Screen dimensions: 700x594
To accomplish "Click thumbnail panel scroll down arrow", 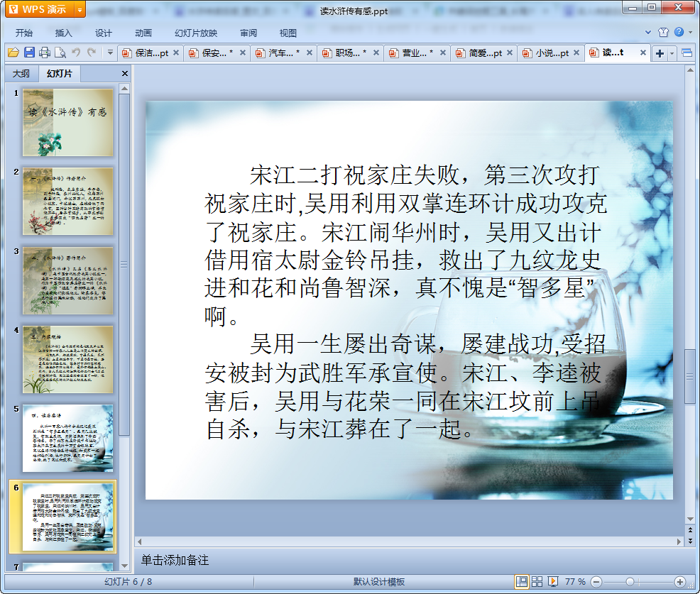I will tap(124, 566).
